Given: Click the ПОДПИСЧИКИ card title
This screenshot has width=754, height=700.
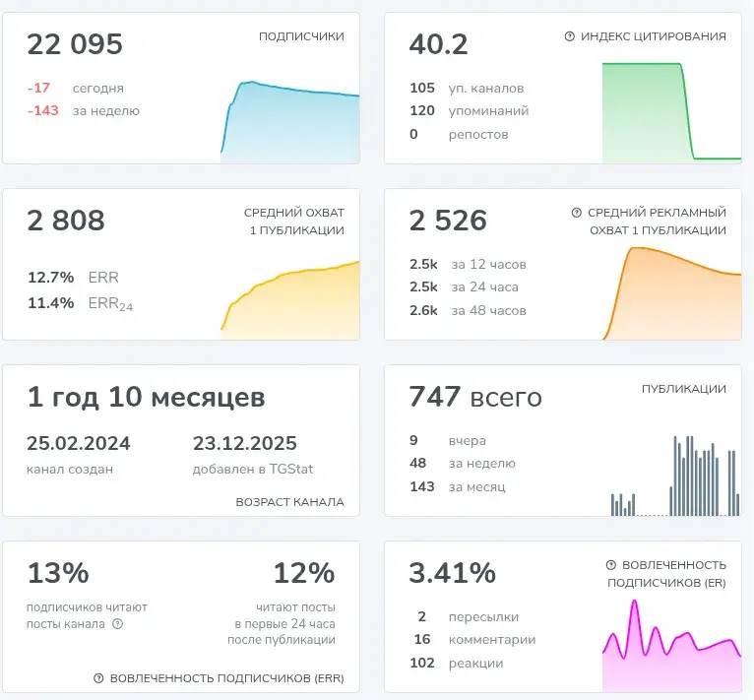Looking at the screenshot, I should pos(301,36).
